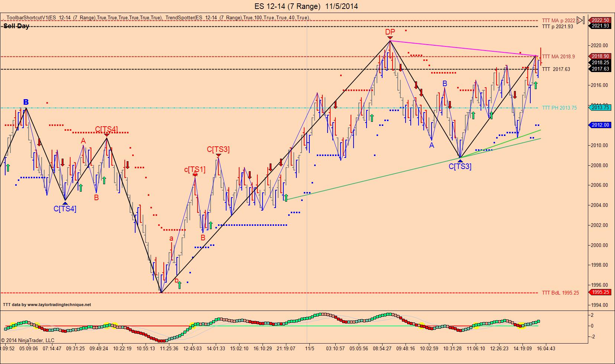Click the Sell Day label
This screenshot has height=364, width=615.
point(16,26)
